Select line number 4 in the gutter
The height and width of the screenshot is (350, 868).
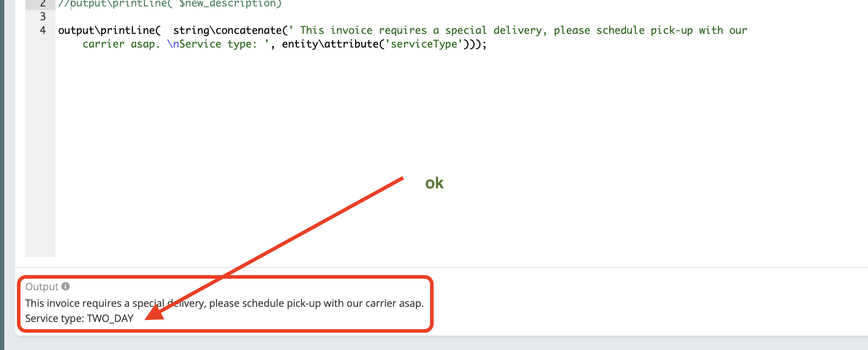pos(43,30)
